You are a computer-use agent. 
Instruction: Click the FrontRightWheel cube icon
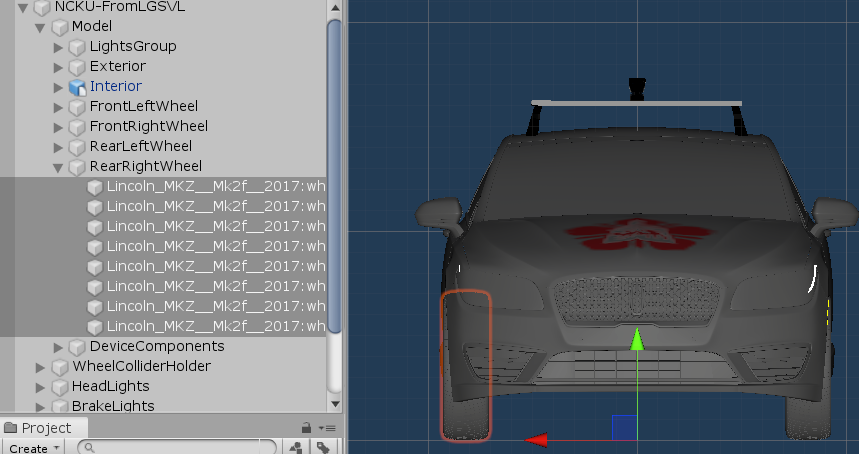[77, 127]
